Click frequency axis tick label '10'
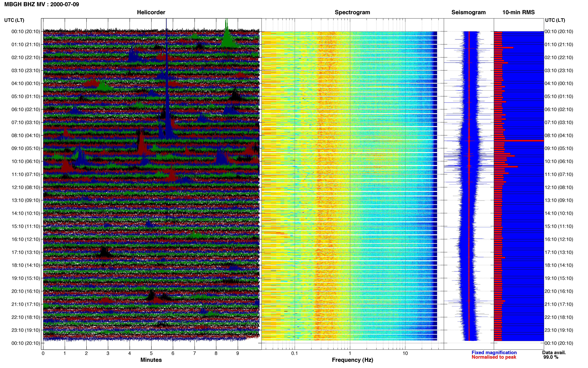Image resolution: width=588 pixels, height=368 pixels. (405, 353)
